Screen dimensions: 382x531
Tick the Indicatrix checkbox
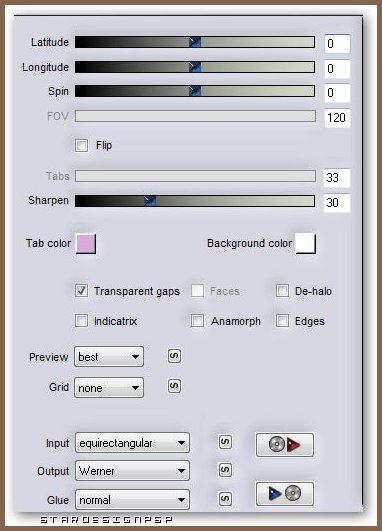tap(82, 321)
